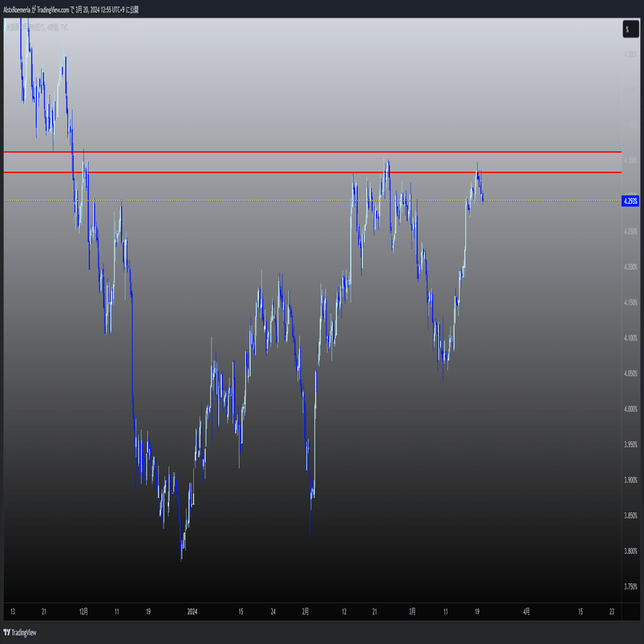Click the 12月 label on the time axis
The height and width of the screenshot is (644, 644).
coord(84,612)
